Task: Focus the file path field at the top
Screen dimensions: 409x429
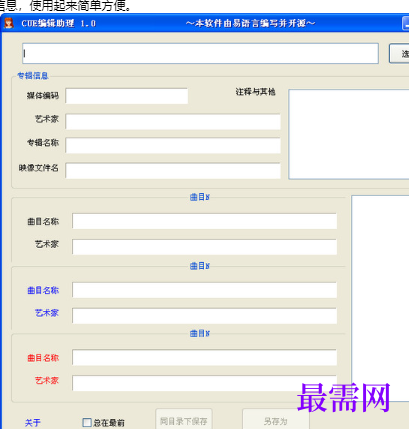Action: point(200,53)
